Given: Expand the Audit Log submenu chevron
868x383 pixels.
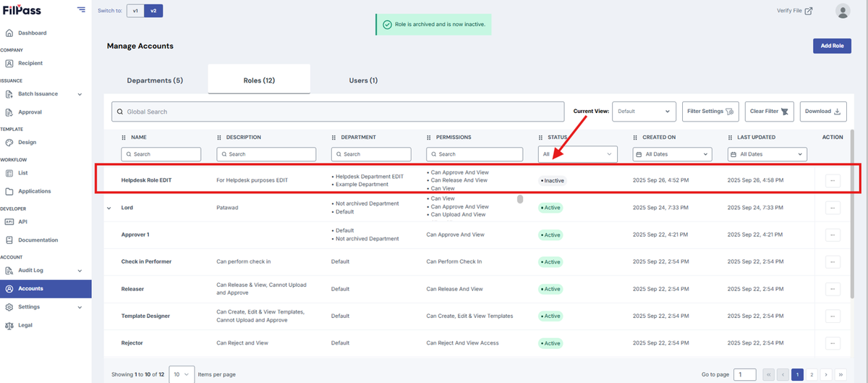Looking at the screenshot, I should point(80,271).
